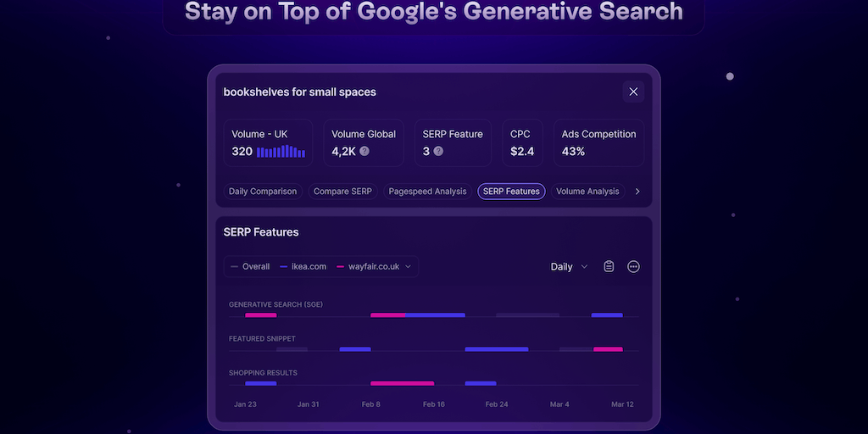The image size is (868, 434).
Task: Open the Compare SERP tab
Action: coord(342,192)
